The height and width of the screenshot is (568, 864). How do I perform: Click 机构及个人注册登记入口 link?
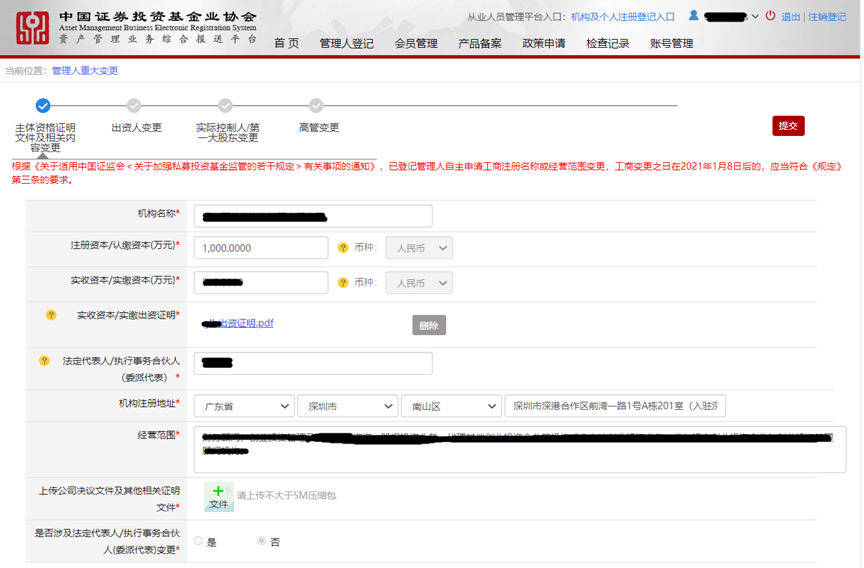coord(623,17)
